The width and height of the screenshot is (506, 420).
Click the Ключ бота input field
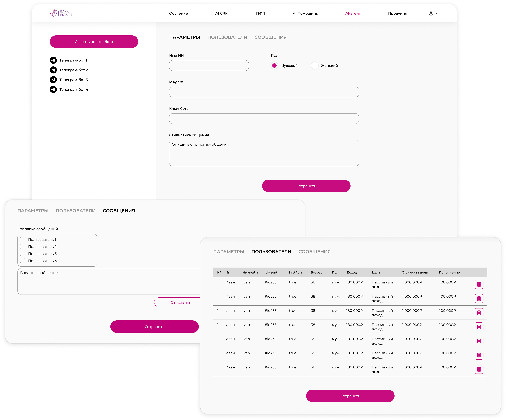coord(264,119)
